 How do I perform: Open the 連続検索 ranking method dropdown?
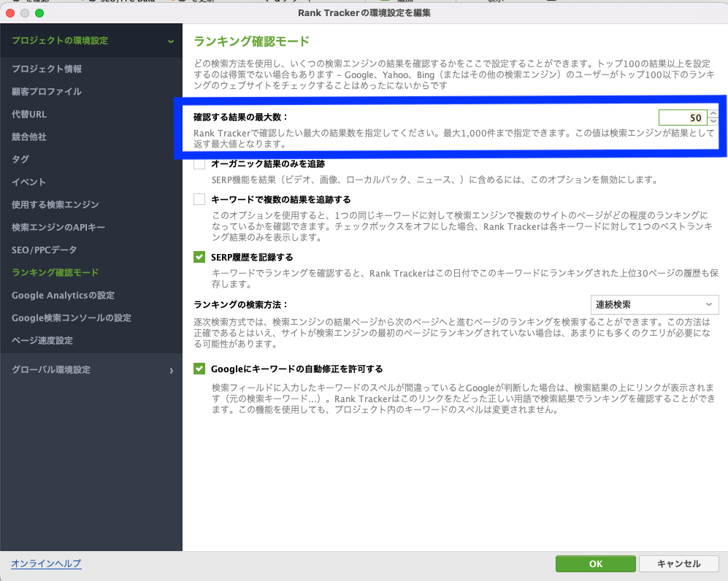(x=655, y=305)
